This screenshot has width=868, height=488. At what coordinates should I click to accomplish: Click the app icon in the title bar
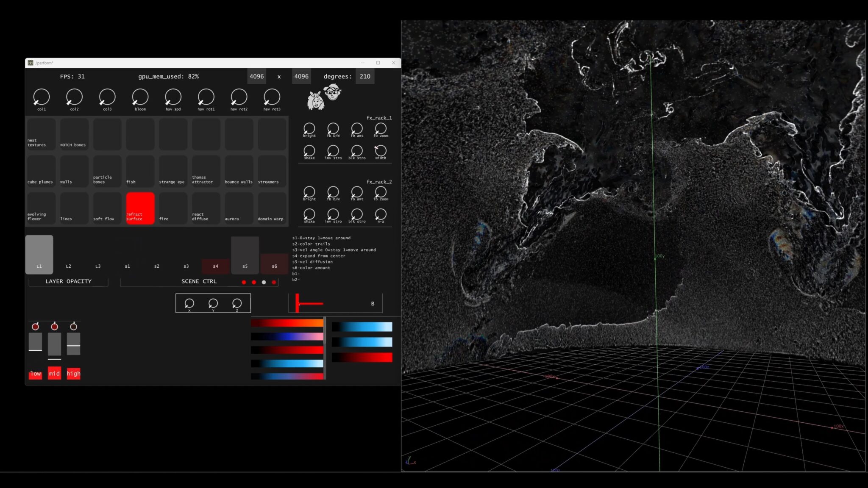(x=31, y=62)
